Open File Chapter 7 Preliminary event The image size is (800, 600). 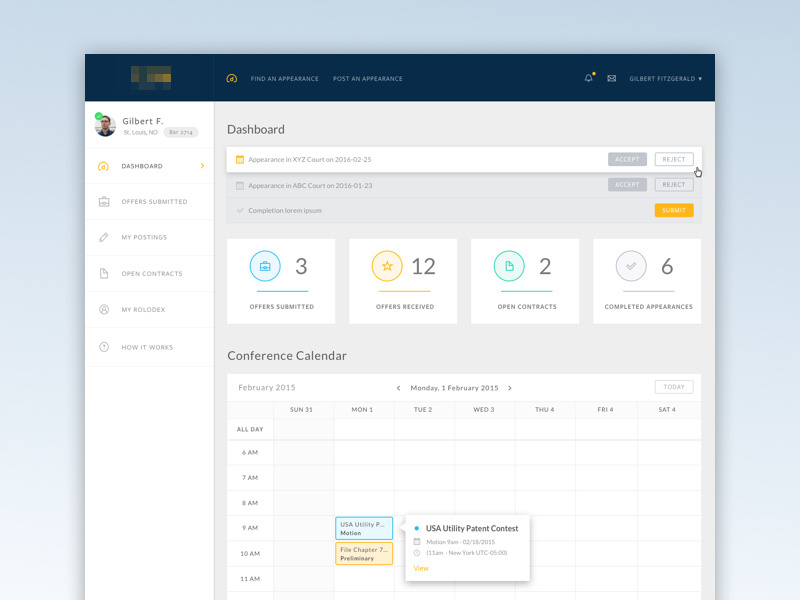point(364,554)
